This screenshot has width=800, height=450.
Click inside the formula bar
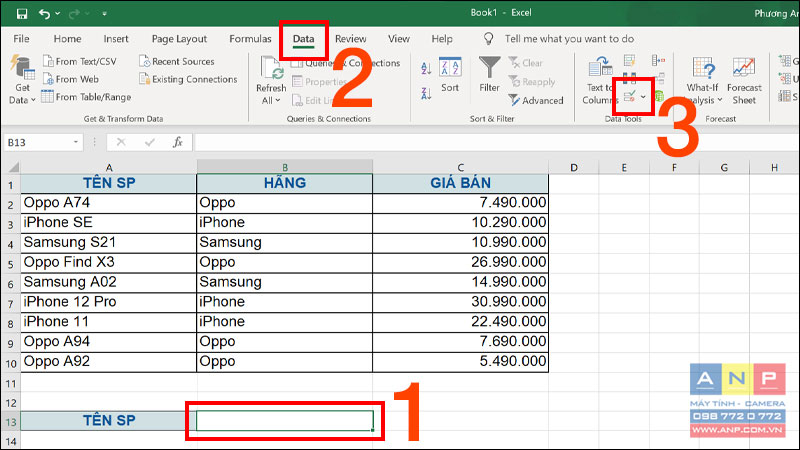tap(495, 142)
